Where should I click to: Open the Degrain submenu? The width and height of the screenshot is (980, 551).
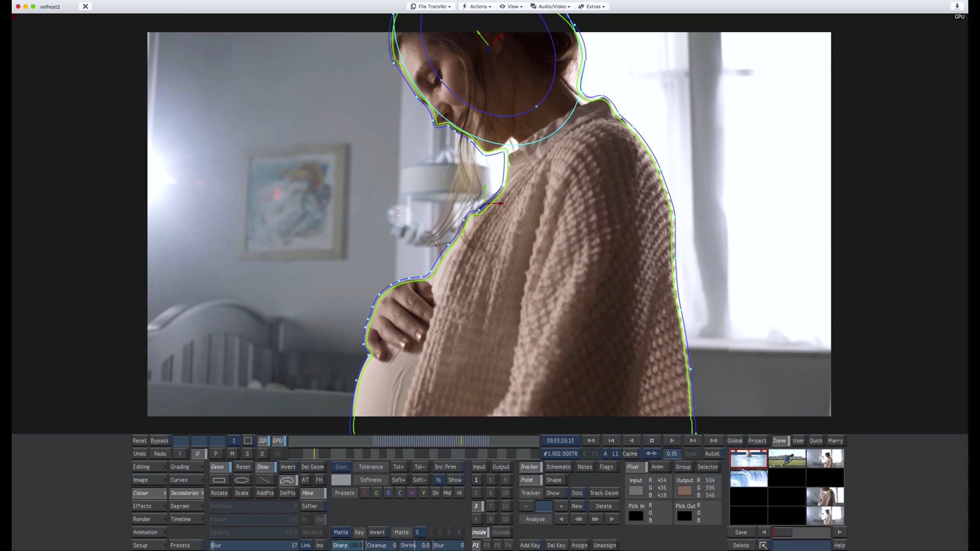coord(187,506)
